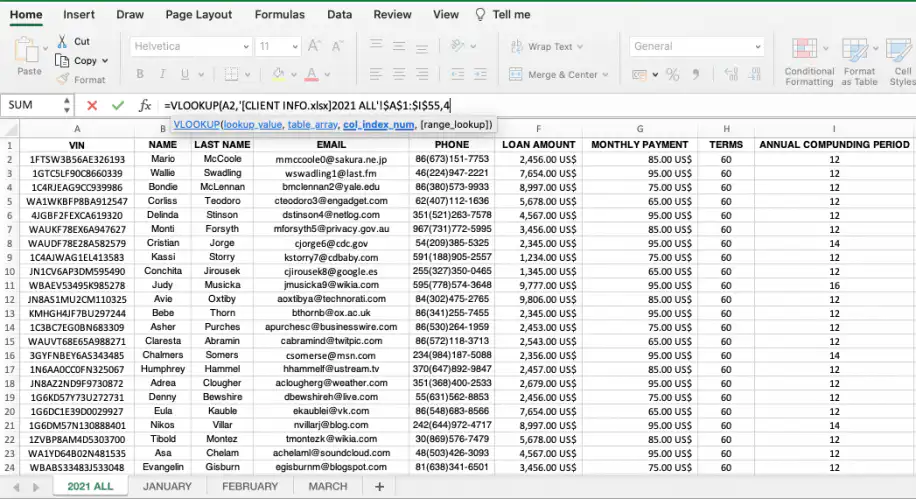
Task: Select row 12 header
Action: click(x=9, y=299)
